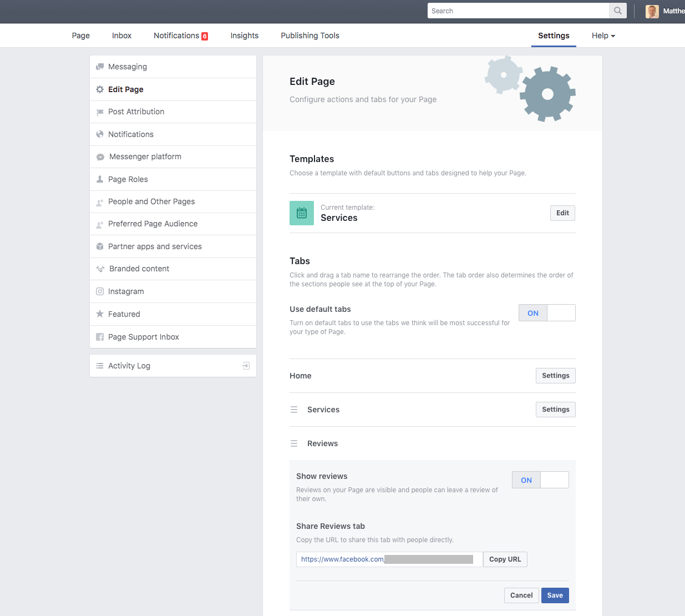Click the red notifications count badge

tap(205, 36)
